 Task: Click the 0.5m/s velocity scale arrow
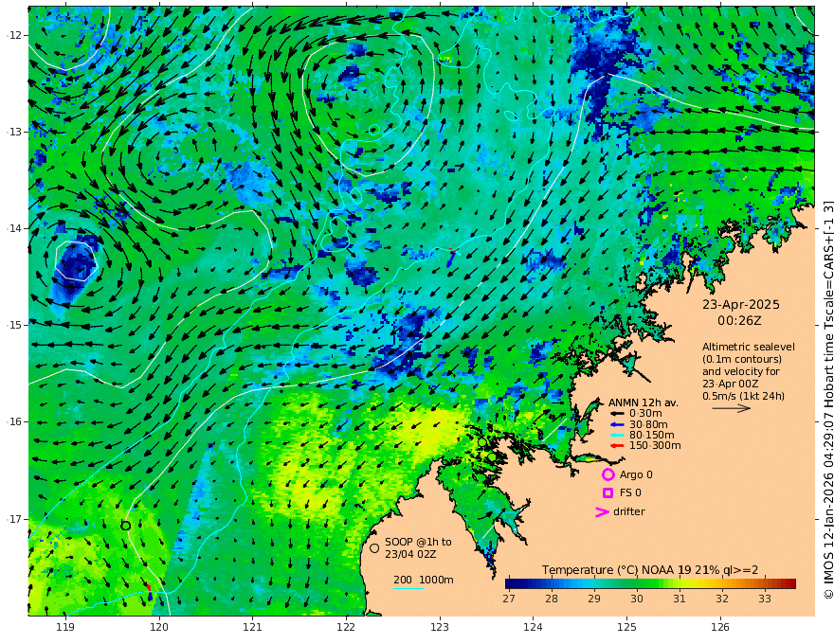tap(732, 408)
